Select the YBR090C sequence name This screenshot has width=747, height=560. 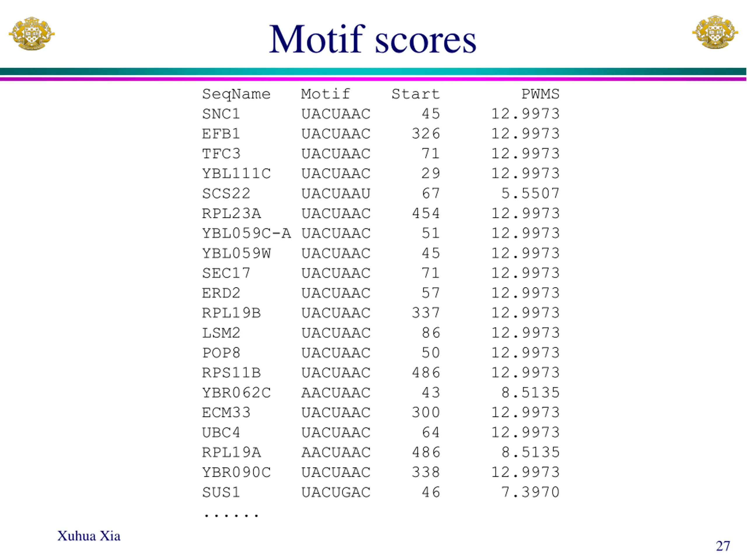coord(236,472)
